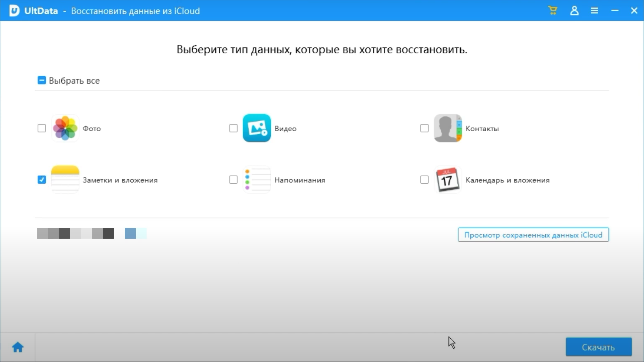Click the Фото label
The image size is (644, 362).
(x=92, y=128)
